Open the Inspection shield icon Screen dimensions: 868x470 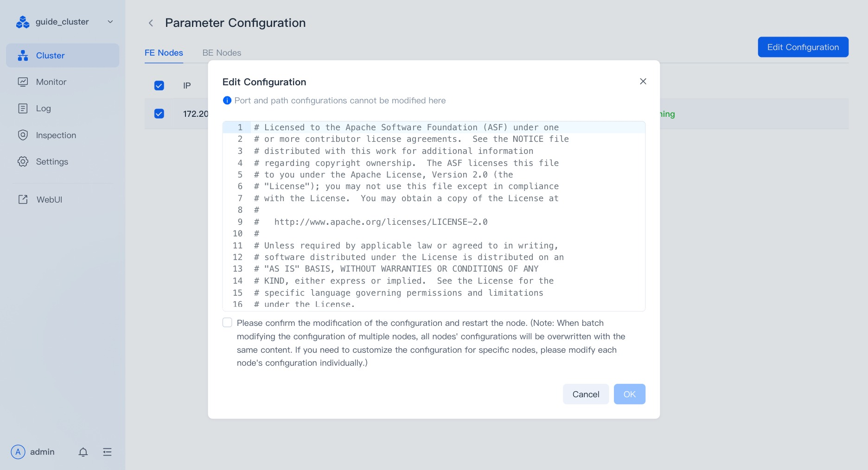pyautogui.click(x=23, y=135)
